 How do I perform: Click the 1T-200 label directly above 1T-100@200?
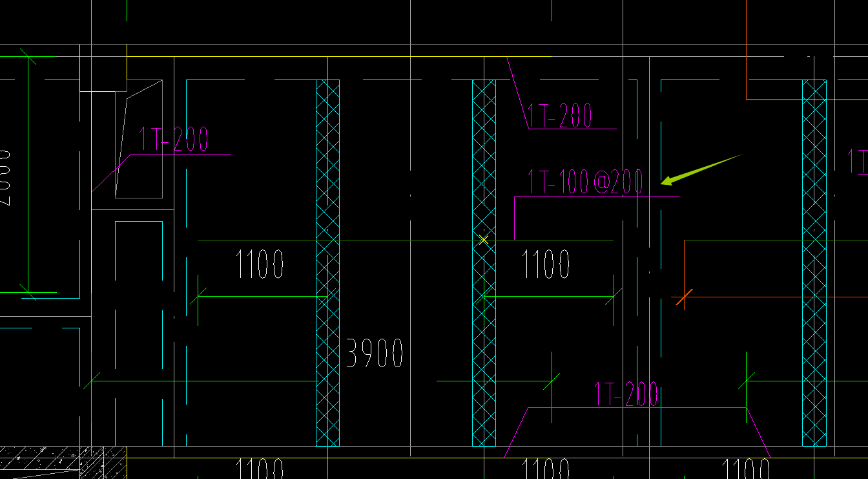click(x=560, y=116)
